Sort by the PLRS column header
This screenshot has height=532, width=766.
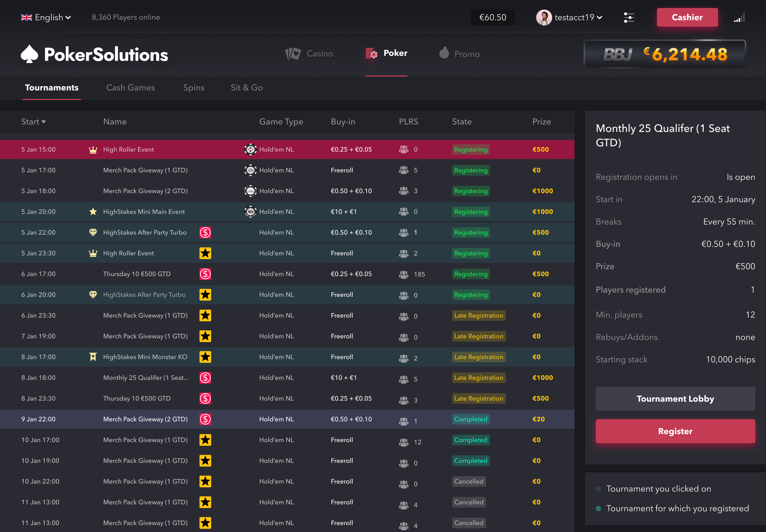(x=408, y=122)
